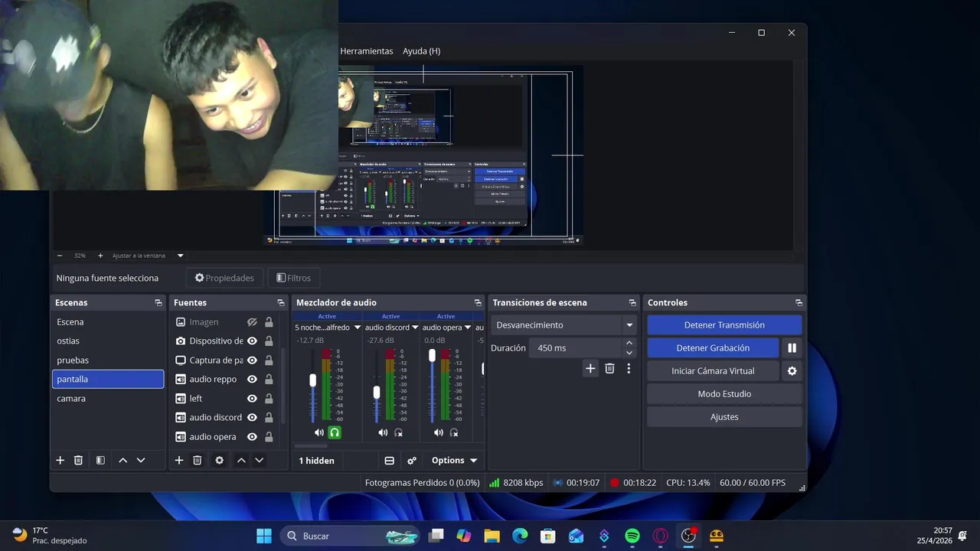Viewport: 980px width, 551px height.
Task: Undock the Escenas panel
Action: tap(158, 302)
